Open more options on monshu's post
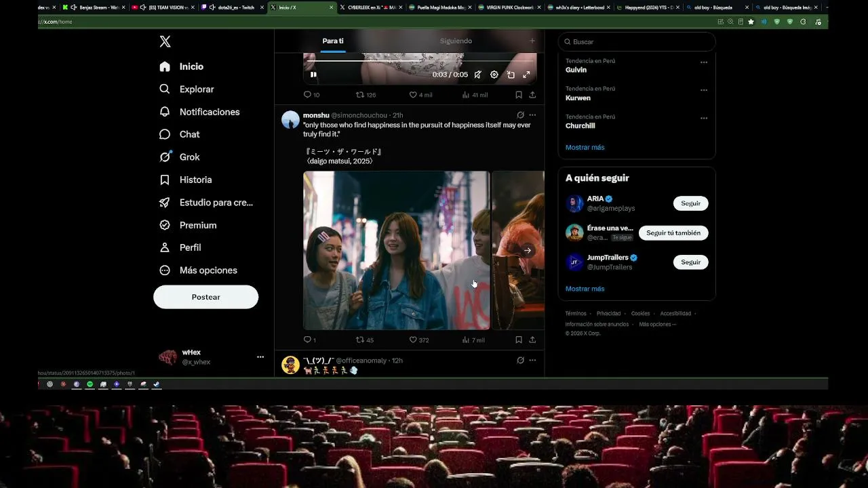Screen dimensions: 868x488 tap(532, 115)
